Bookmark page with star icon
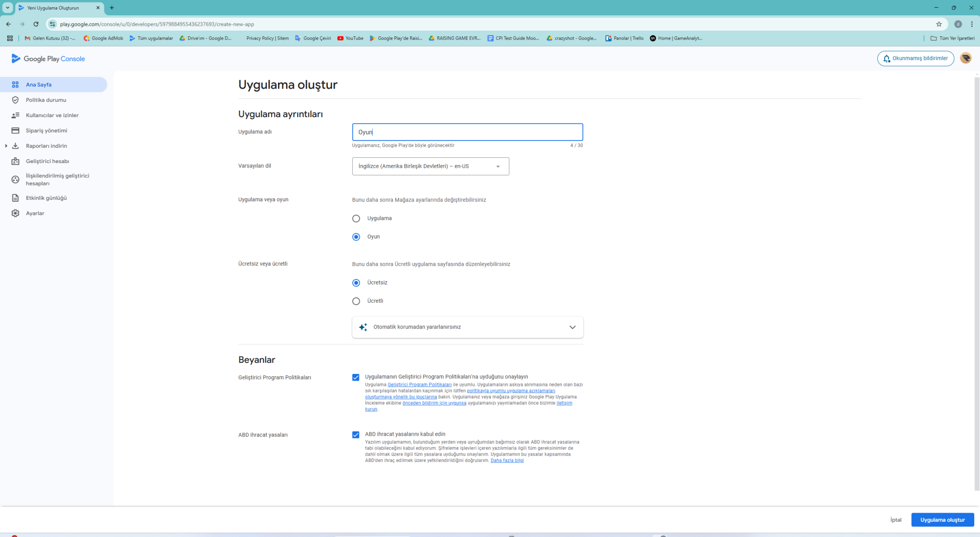980x537 pixels. coord(939,24)
